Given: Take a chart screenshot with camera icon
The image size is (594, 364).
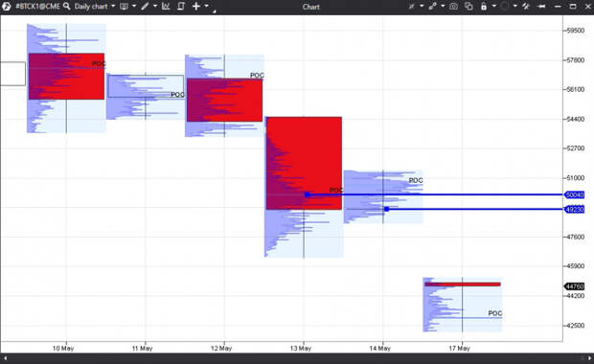Looking at the screenshot, I should (453, 6).
